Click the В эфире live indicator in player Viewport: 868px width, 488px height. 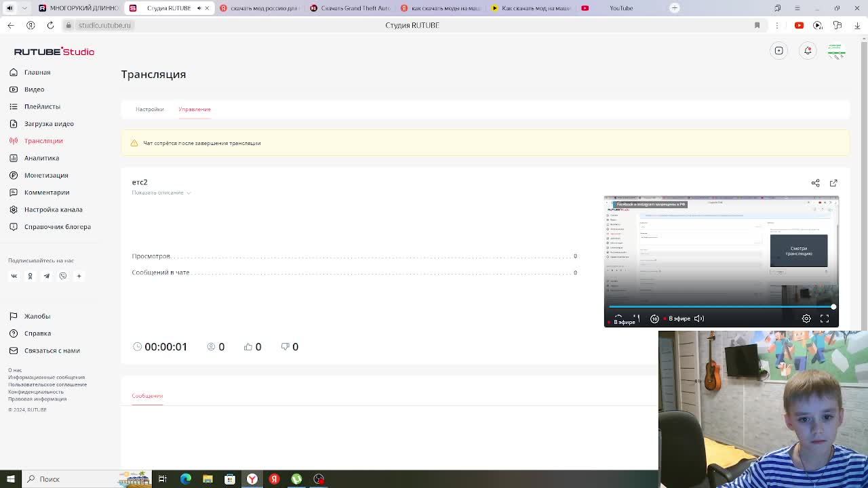click(677, 319)
